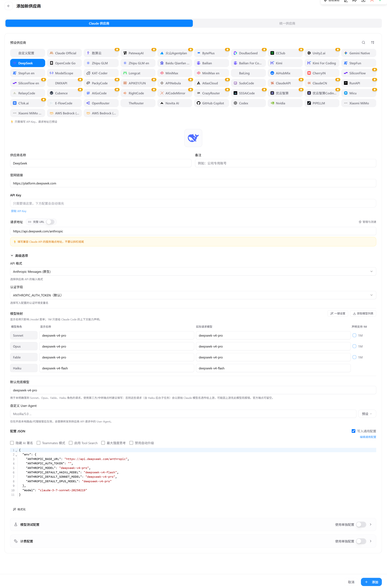Open the User-Agent 预设 dropdown
Viewport: 387px width, 588px height.
click(367, 414)
